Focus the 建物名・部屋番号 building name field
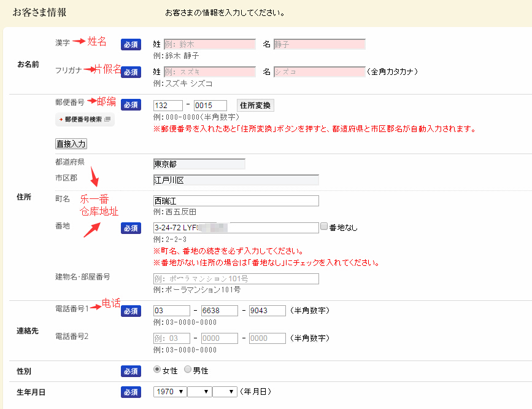This screenshot has height=409, width=532. pos(236,279)
